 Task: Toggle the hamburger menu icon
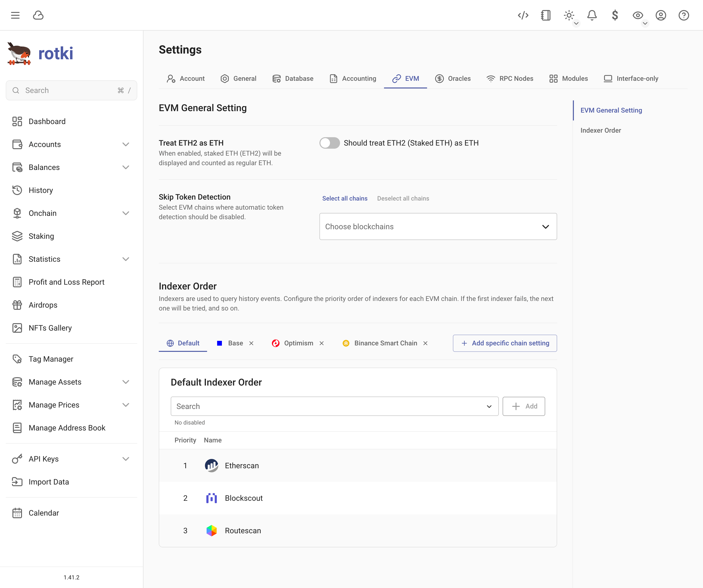pyautogui.click(x=15, y=15)
